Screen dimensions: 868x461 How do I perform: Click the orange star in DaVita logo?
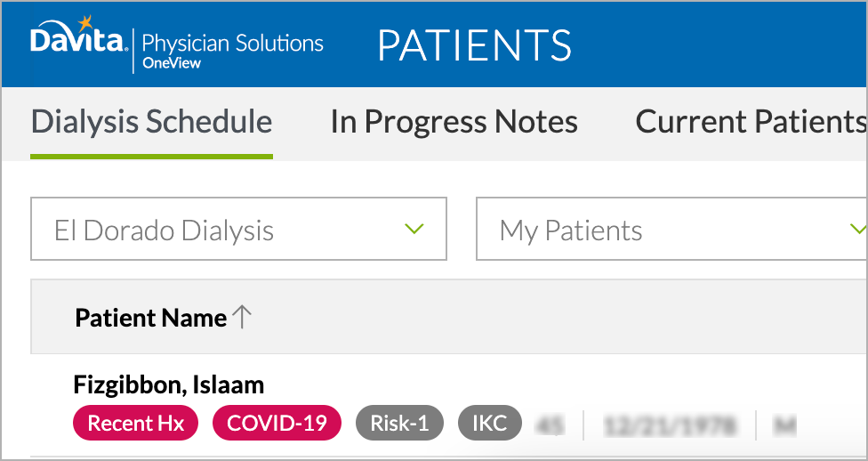tap(85, 23)
